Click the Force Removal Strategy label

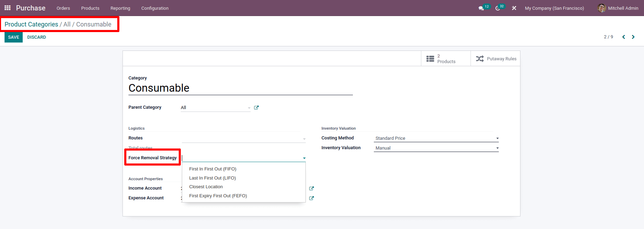pyautogui.click(x=153, y=158)
